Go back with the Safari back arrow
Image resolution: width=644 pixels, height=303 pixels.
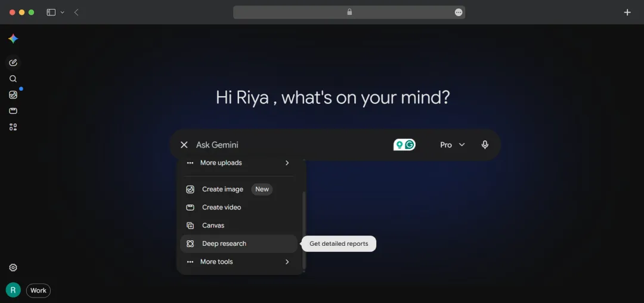[76, 13]
